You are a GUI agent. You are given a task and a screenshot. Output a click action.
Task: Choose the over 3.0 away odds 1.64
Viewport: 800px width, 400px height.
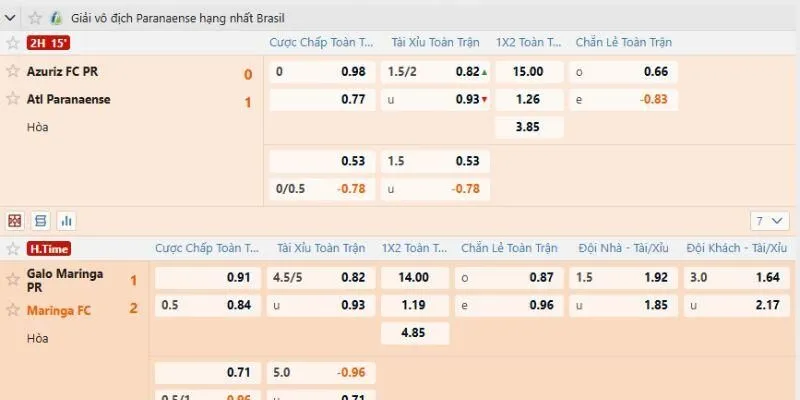(x=736, y=277)
